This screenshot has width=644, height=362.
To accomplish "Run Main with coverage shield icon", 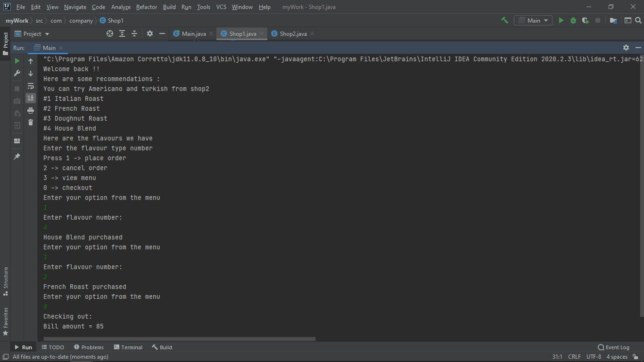I will tap(586, 20).
